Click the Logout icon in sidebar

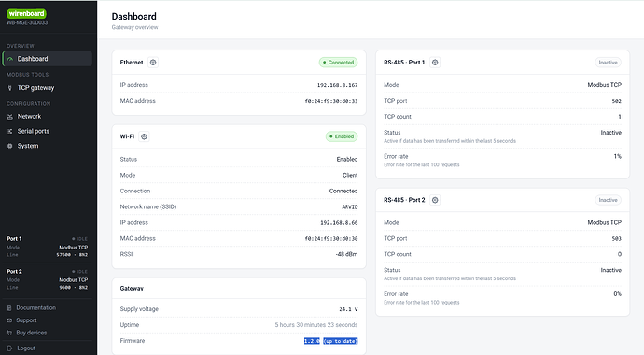pyautogui.click(x=10, y=348)
